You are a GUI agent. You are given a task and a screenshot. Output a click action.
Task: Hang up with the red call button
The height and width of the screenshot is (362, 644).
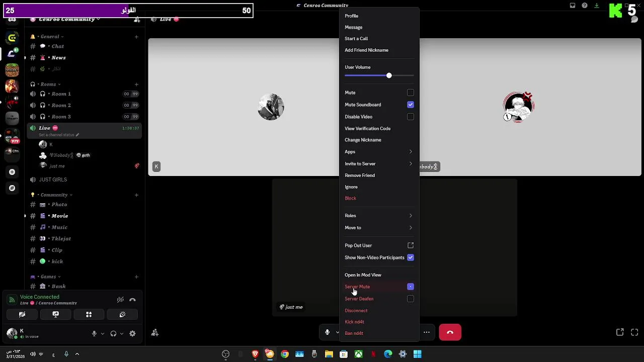click(450, 332)
